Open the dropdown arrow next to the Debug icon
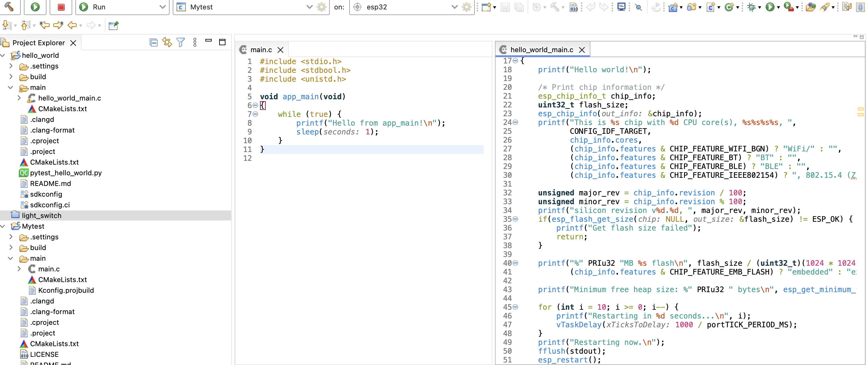 [x=759, y=7]
